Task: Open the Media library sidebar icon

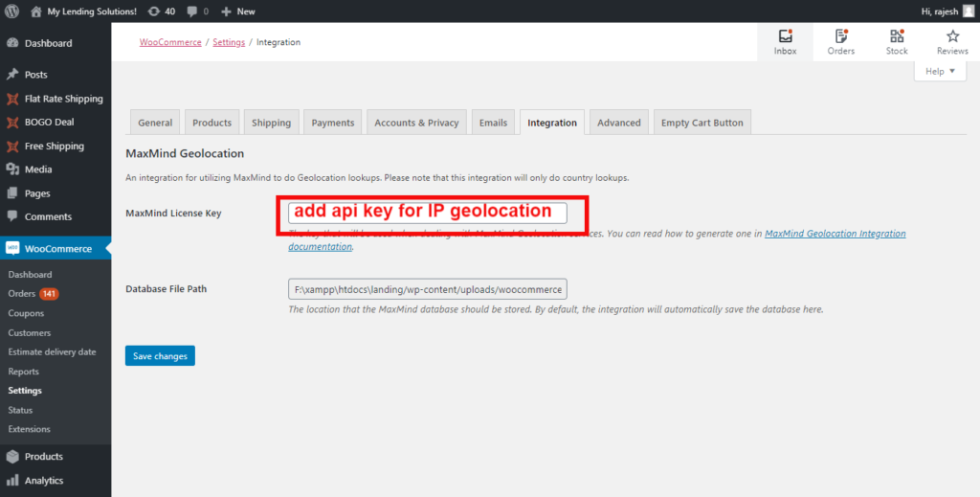Action: click(12, 169)
